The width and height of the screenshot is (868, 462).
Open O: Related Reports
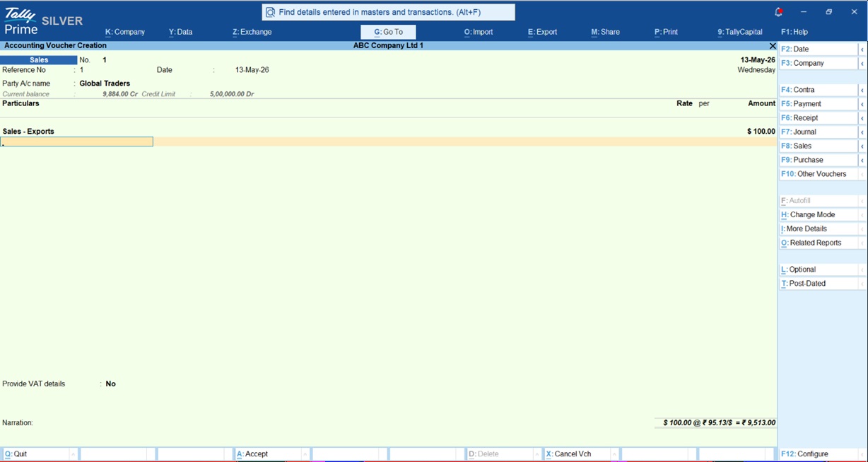click(818, 243)
